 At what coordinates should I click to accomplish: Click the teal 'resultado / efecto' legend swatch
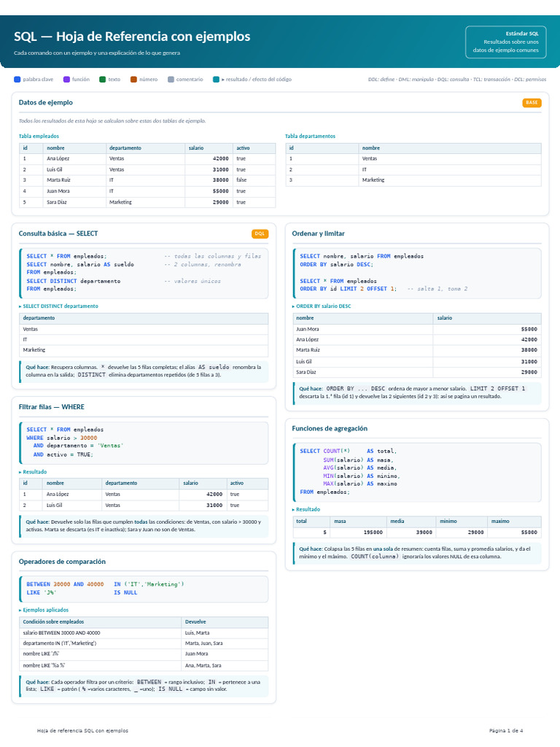tap(216, 80)
